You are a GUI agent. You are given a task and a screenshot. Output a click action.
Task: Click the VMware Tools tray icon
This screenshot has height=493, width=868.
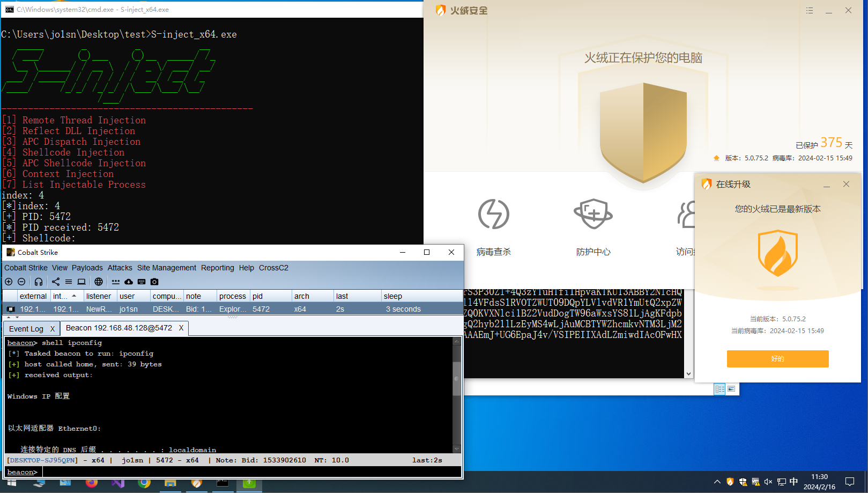[755, 482]
